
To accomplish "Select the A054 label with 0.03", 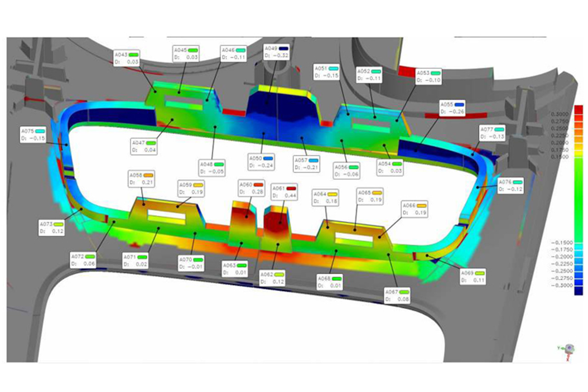I will pos(390,167).
